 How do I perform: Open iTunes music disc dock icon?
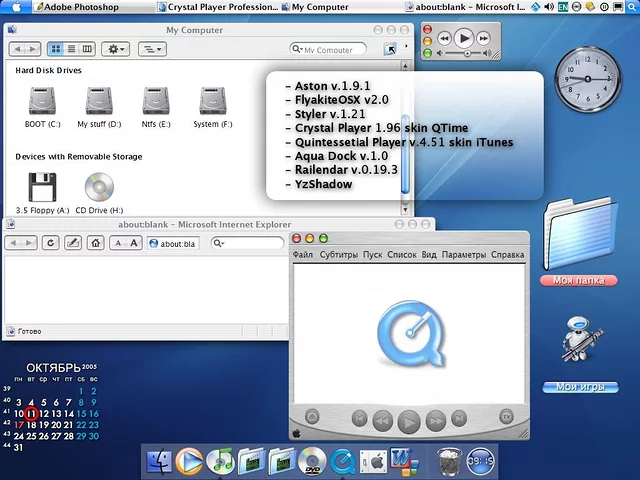tap(220, 462)
